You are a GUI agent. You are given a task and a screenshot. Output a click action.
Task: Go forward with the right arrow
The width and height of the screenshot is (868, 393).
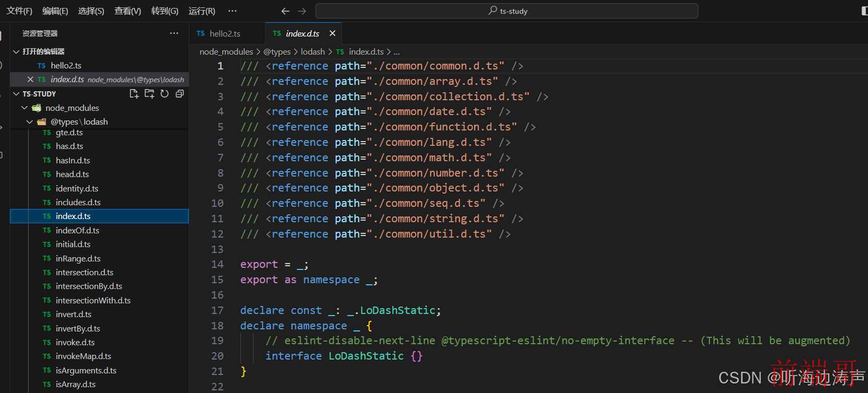tap(302, 11)
